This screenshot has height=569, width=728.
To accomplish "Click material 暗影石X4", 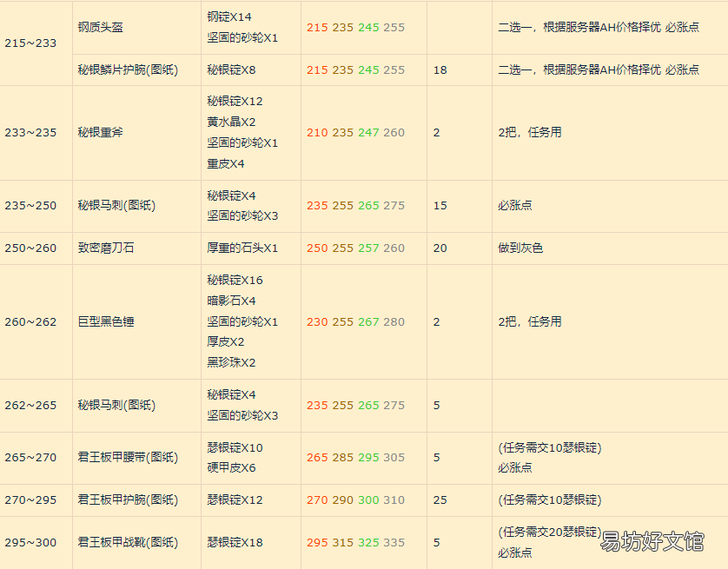I will pyautogui.click(x=231, y=301).
